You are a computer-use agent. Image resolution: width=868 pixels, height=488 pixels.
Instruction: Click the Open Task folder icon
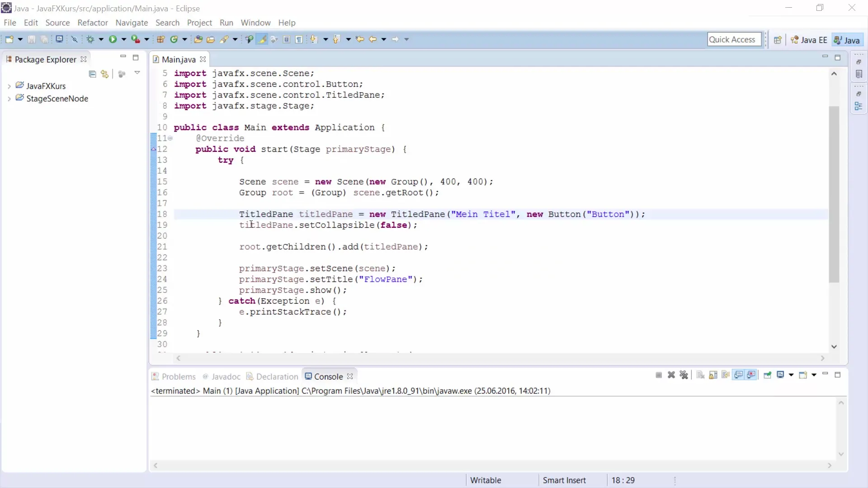[x=211, y=39]
